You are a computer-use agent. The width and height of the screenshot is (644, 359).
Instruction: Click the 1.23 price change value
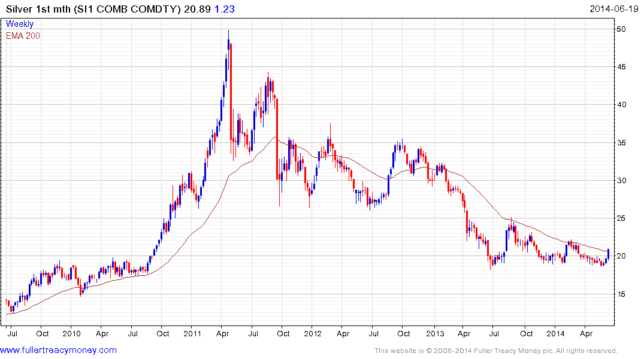225,9
